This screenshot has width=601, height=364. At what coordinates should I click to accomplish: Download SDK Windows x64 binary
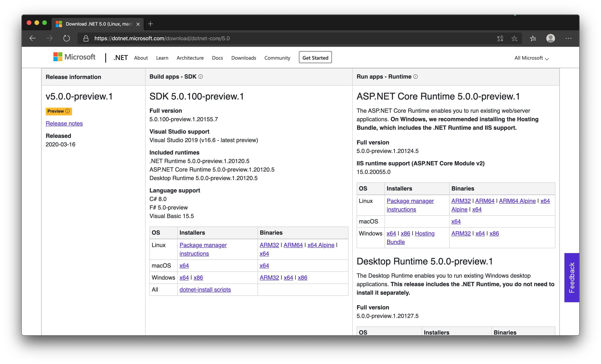[x=288, y=277]
